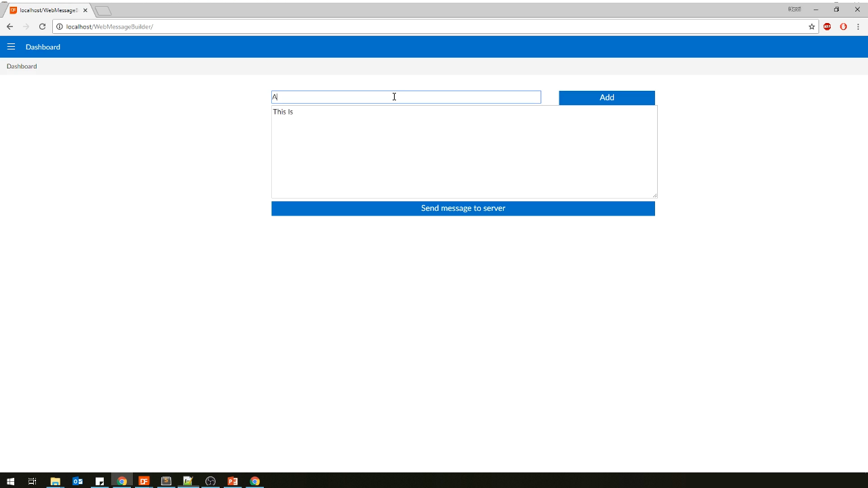Open the Windows Start menu
Viewport: 868px width, 488px height.
10,481
